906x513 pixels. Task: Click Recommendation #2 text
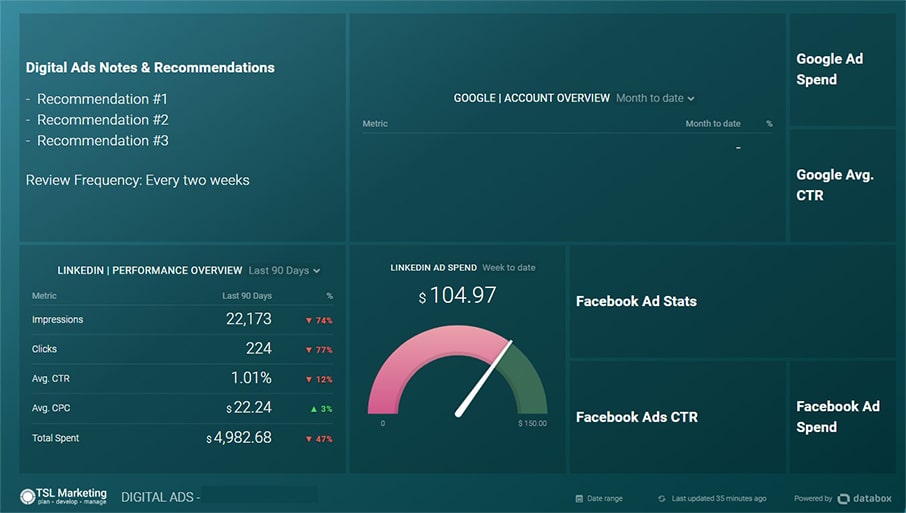pos(103,120)
